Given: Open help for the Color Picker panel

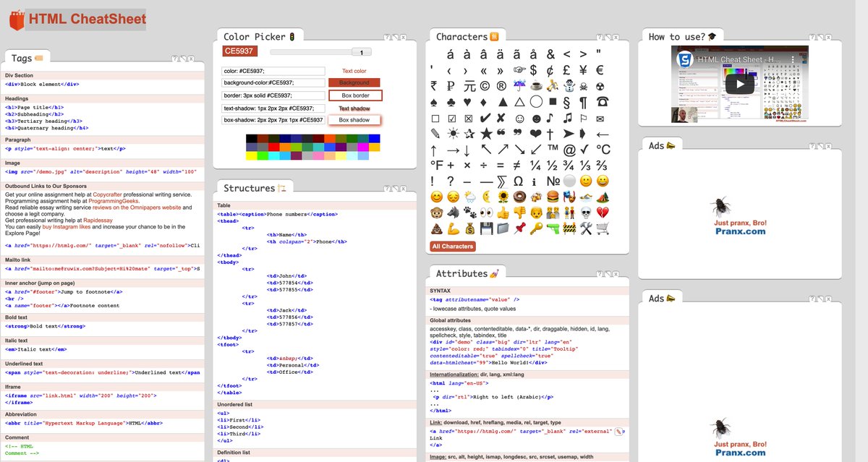Looking at the screenshot, I should click(387, 36).
